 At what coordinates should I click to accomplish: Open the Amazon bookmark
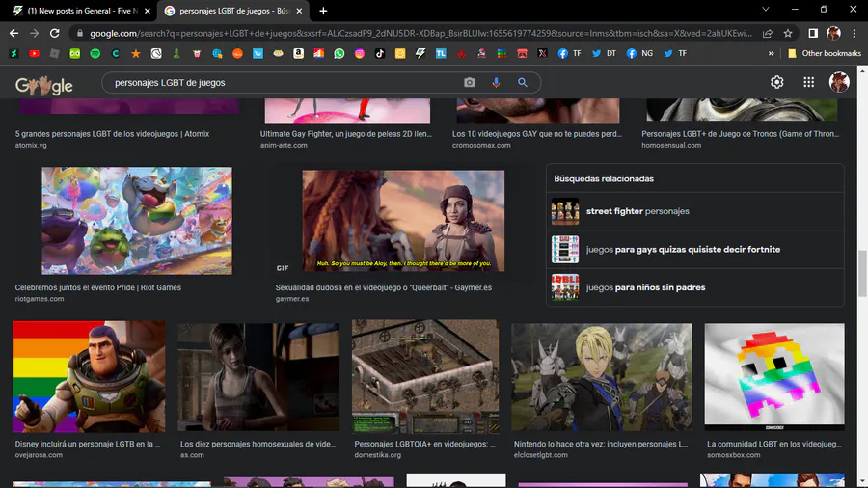click(298, 54)
